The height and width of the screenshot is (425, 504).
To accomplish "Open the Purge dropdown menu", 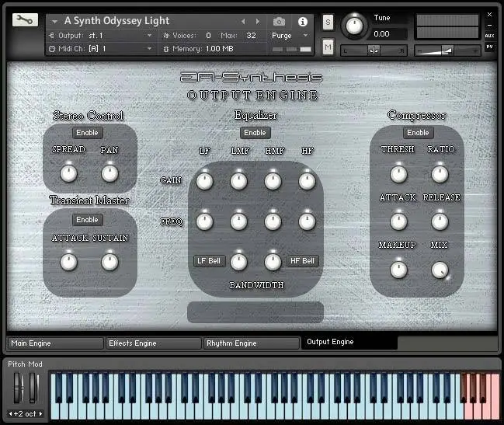I will coord(290,36).
